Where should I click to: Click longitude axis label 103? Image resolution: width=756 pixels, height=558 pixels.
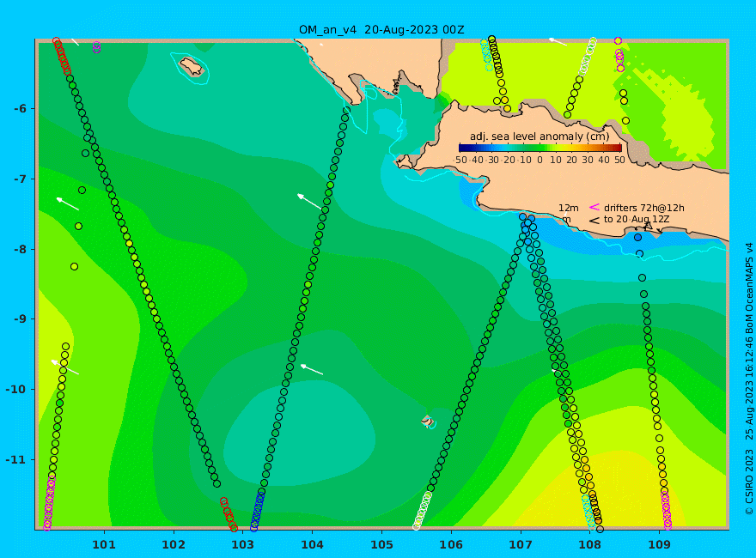pos(243,545)
